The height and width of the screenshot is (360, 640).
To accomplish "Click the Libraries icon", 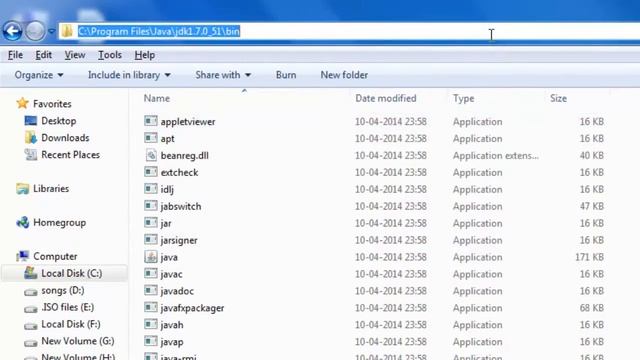I will (x=22, y=188).
